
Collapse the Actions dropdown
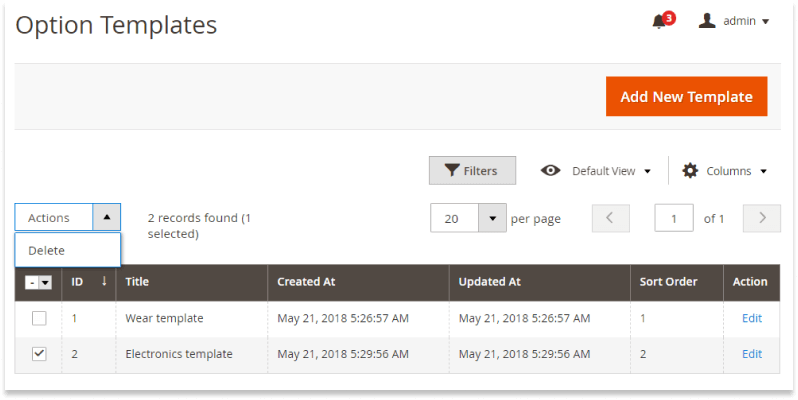pyautogui.click(x=106, y=217)
